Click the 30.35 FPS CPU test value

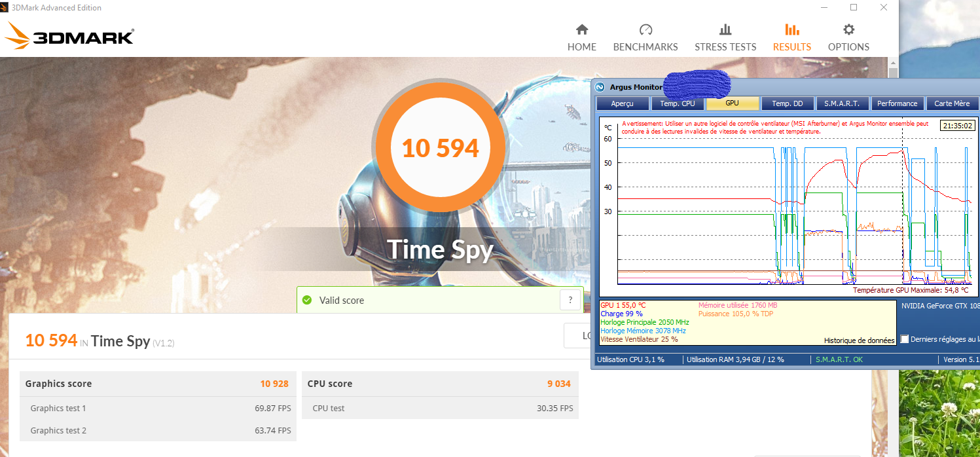point(554,408)
